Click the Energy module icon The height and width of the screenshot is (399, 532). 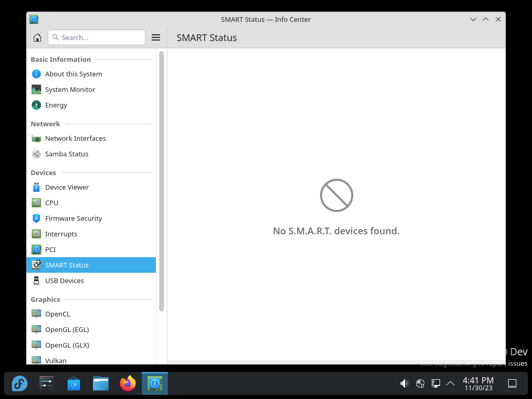36,105
